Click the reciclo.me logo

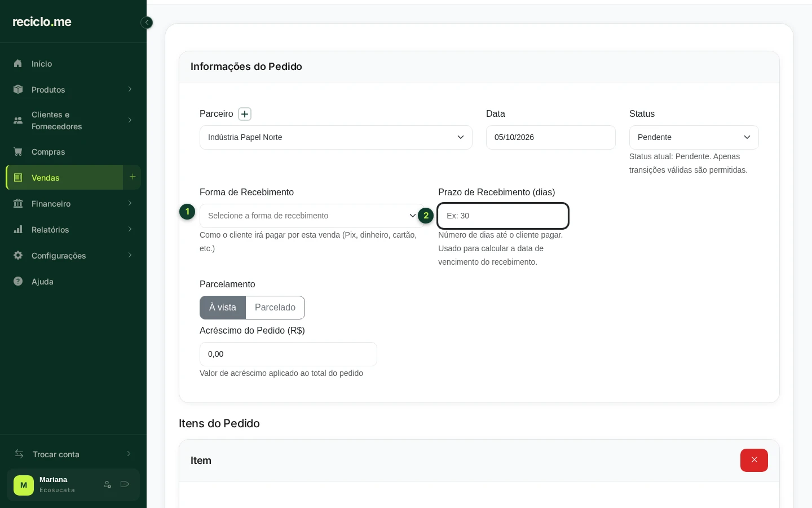pos(42,21)
